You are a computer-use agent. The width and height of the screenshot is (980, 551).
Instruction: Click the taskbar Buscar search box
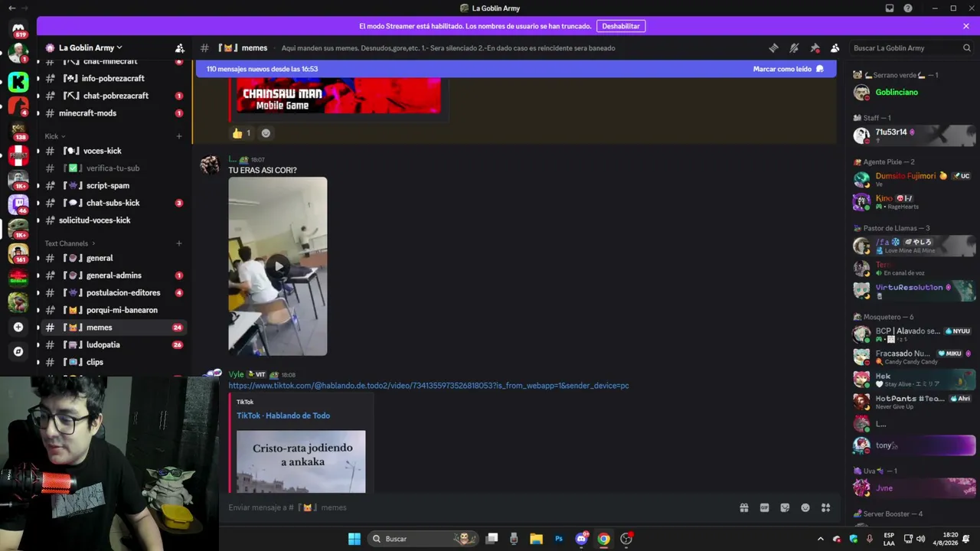[423, 539]
